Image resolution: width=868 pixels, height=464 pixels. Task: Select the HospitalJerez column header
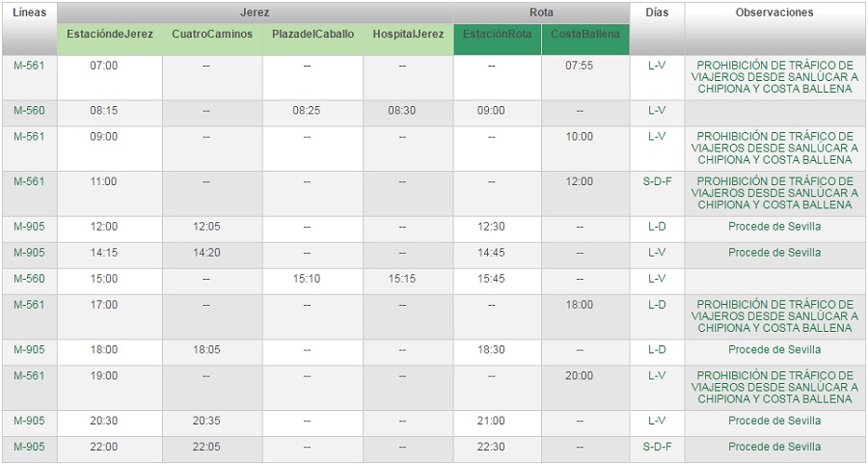point(408,35)
